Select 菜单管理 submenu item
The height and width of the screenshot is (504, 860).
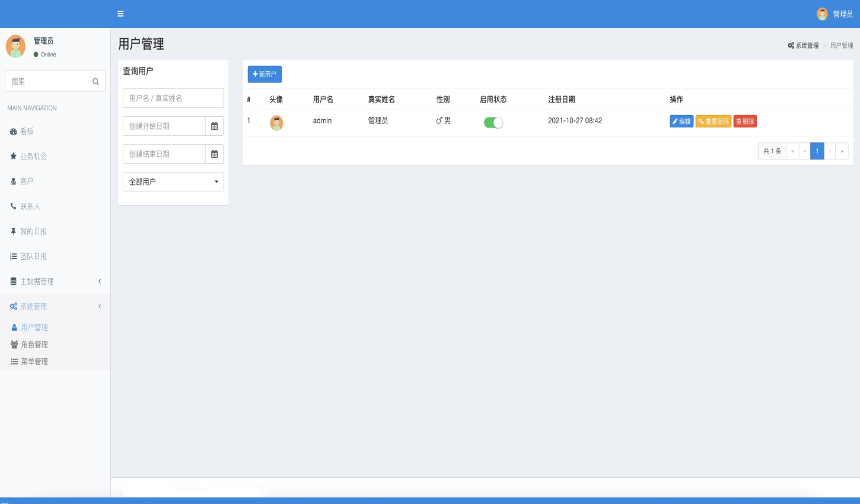pyautogui.click(x=55, y=362)
